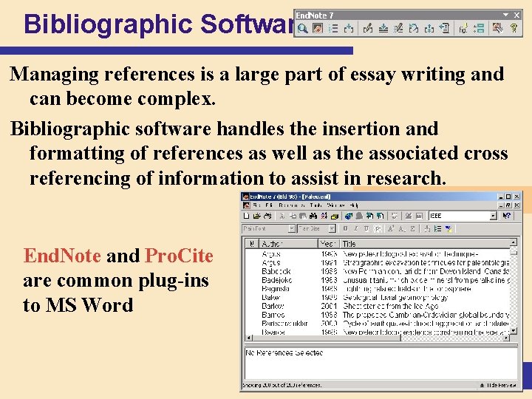Click Go To EndNote icon in Word toolbar

[318, 29]
